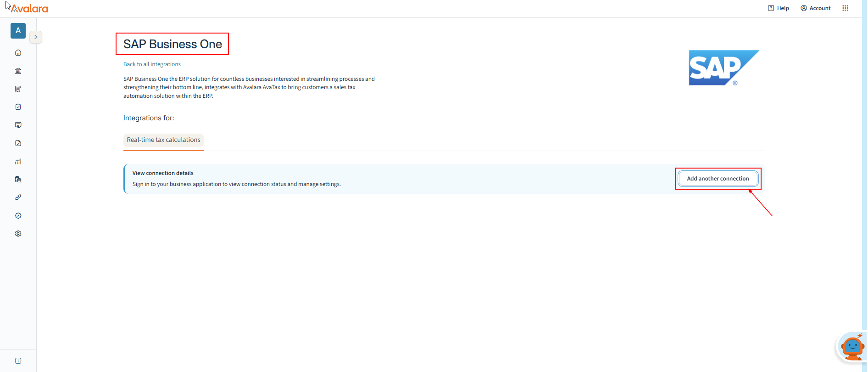Open the Settings gear in the sidebar
Screen dimensions: 868x372
(18, 233)
